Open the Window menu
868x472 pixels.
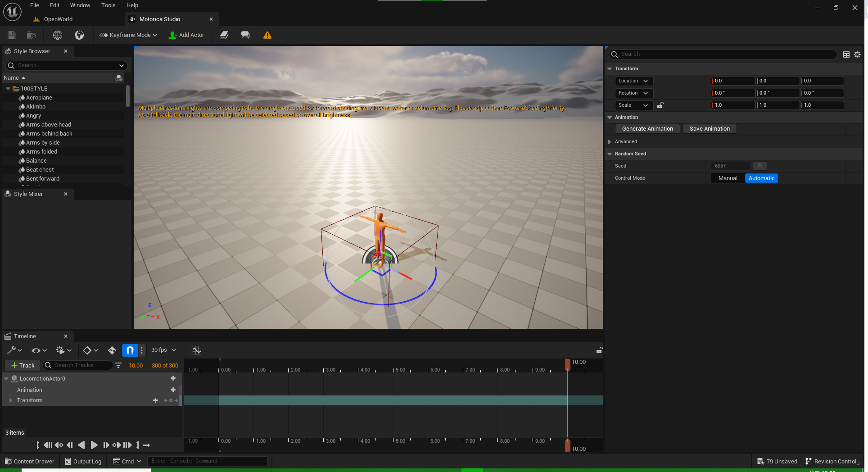point(80,5)
